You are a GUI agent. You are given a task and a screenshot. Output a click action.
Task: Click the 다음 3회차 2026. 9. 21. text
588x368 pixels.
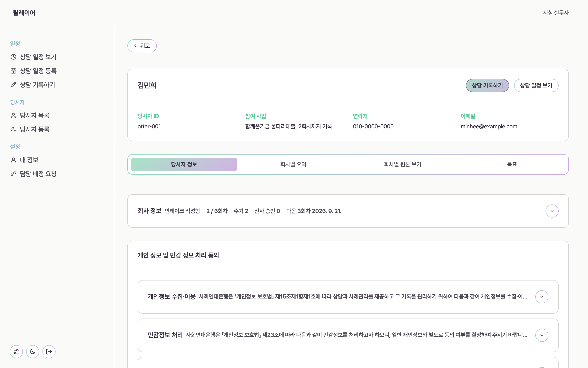314,211
